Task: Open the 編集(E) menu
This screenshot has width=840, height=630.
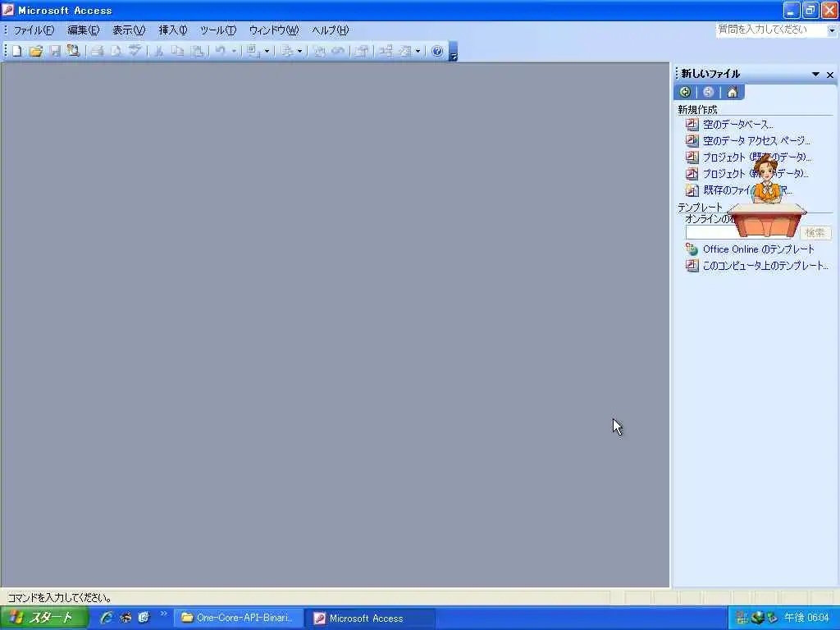Action: point(83,30)
